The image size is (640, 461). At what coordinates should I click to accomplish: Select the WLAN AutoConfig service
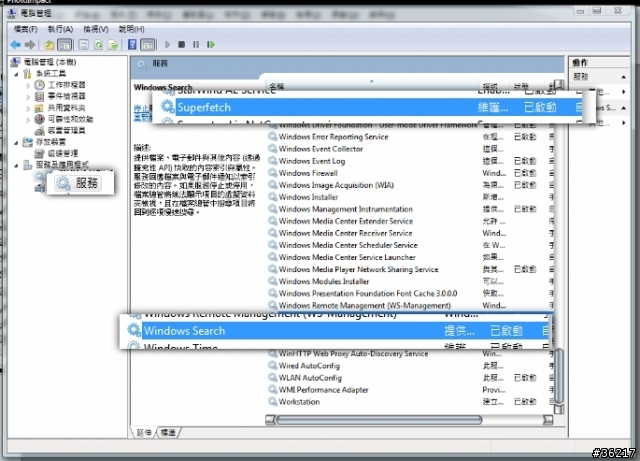coord(410,378)
